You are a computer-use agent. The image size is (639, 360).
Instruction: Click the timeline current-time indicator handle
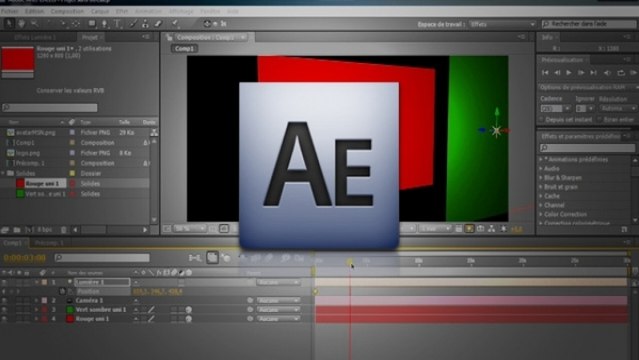point(350,262)
